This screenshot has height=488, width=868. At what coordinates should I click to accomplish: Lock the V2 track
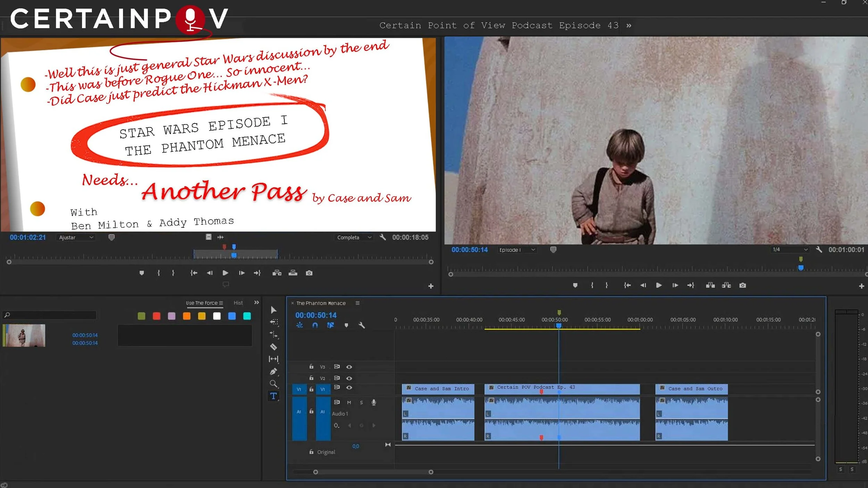click(x=311, y=378)
